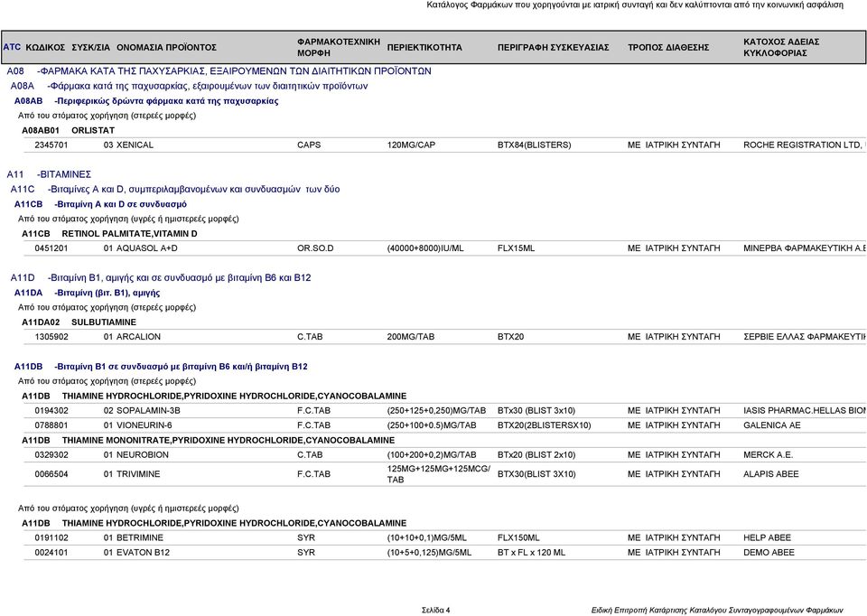Click the Κατάλογος Φαρμάκων page title
This screenshot has height=616, width=867.
point(635,5)
